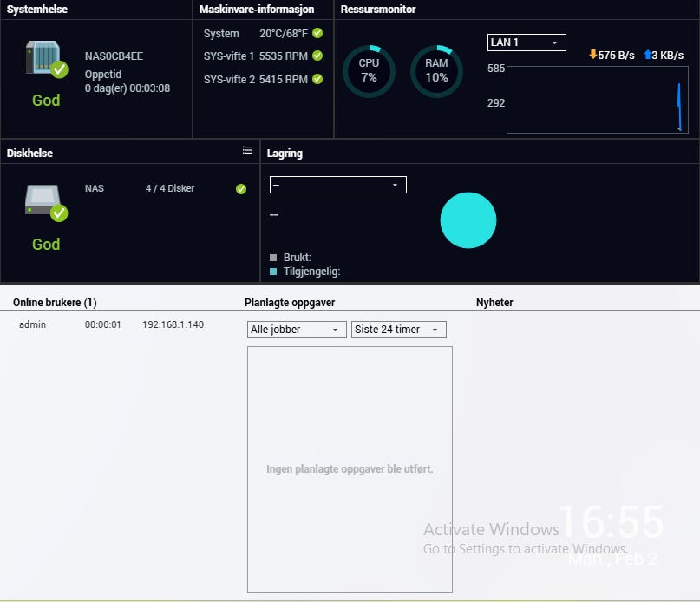Click the NAS label in Diskhelse
Image resolution: width=700 pixels, height=602 pixels.
point(95,188)
